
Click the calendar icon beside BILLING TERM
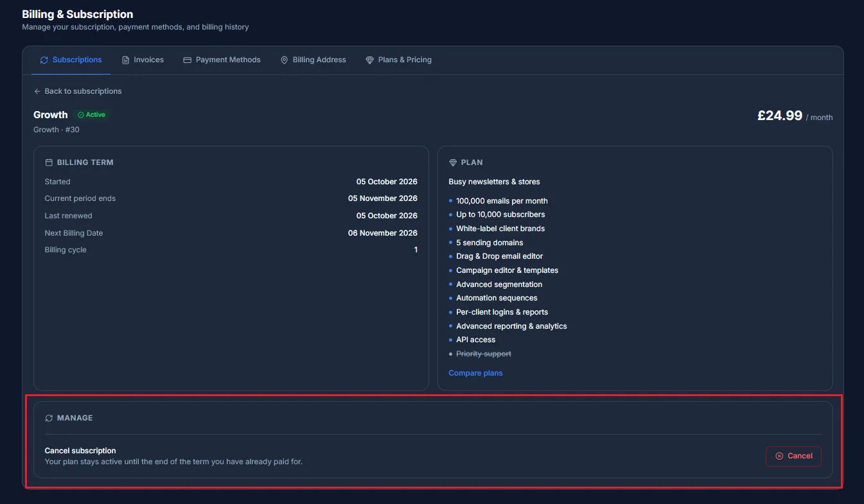(49, 162)
